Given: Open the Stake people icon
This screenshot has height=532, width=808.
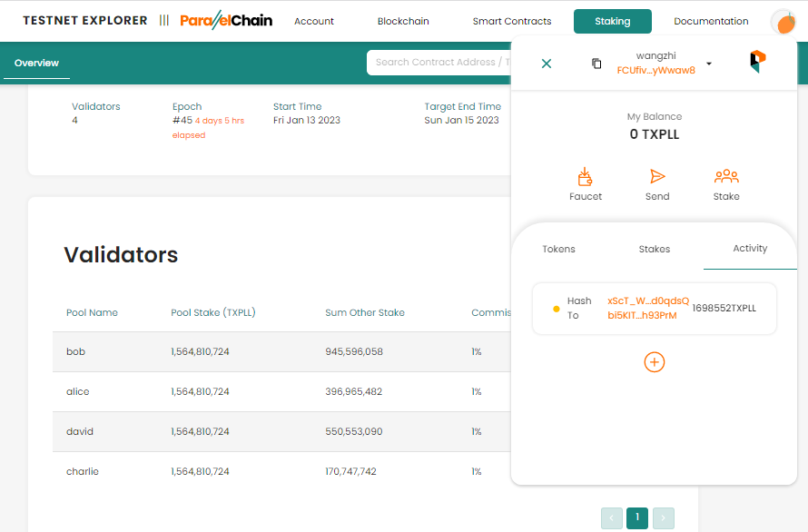Looking at the screenshot, I should point(726,176).
